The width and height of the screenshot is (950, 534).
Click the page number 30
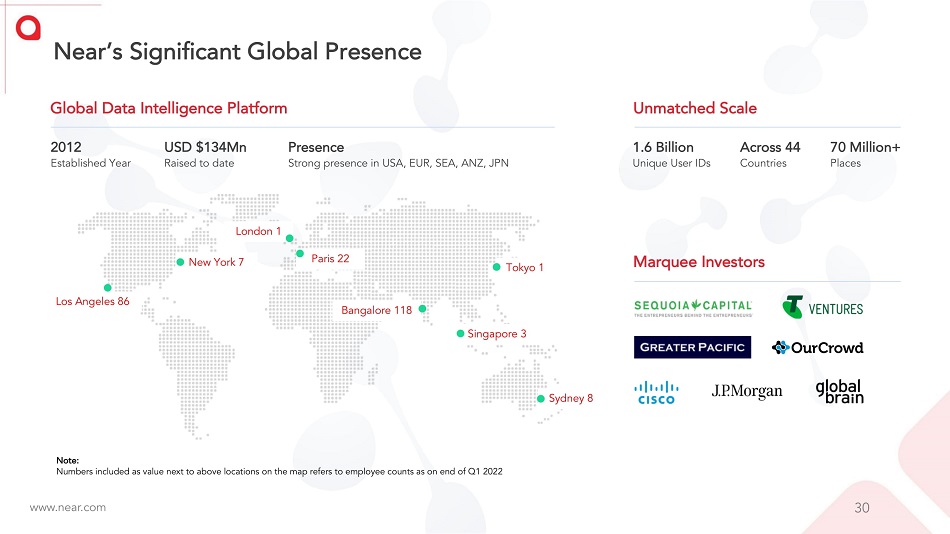pos(861,508)
